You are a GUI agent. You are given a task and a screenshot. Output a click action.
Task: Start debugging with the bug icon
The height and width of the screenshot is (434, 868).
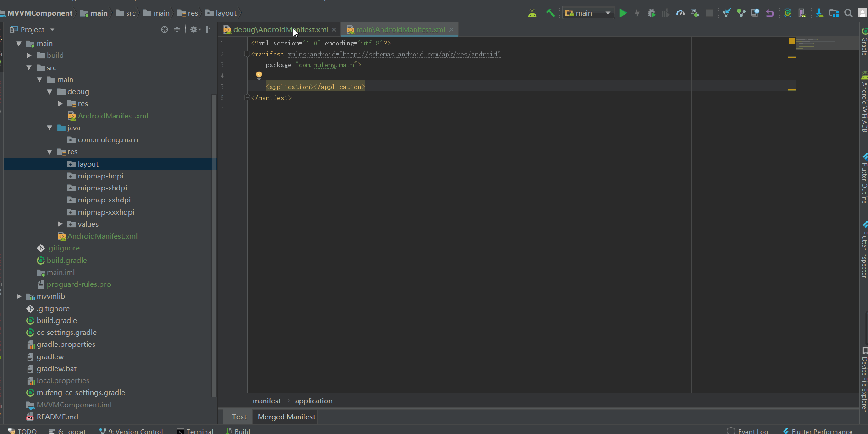point(652,13)
